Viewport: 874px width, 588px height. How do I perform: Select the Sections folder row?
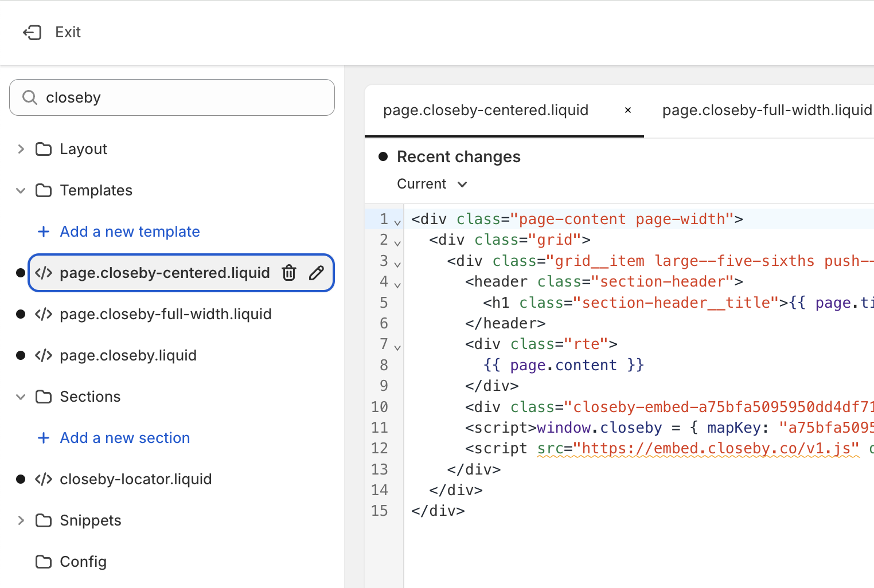(x=90, y=397)
